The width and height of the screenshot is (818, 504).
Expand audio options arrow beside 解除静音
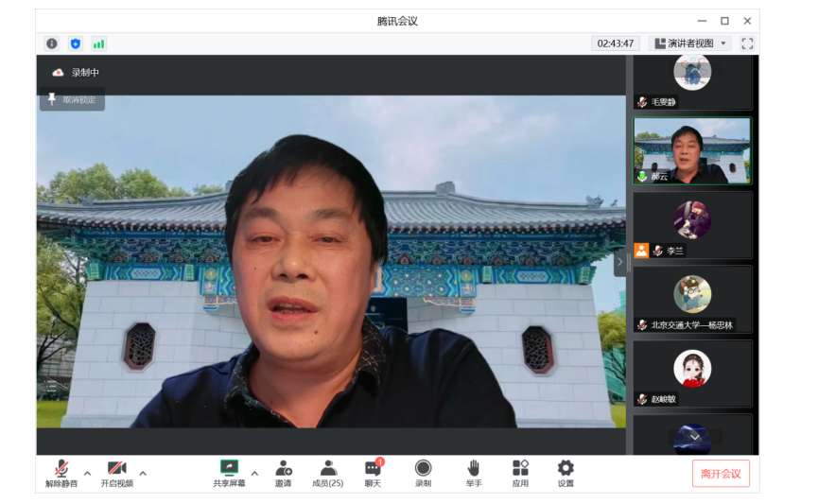[x=88, y=473]
